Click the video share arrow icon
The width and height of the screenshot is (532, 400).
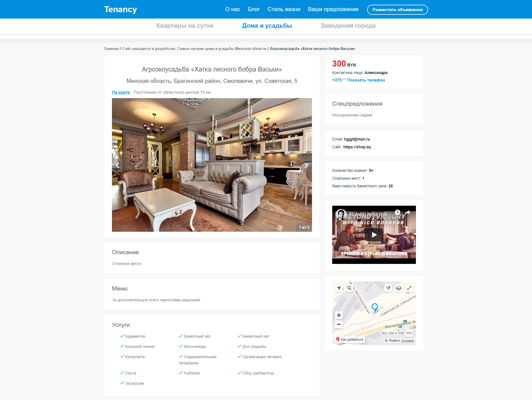(408, 213)
